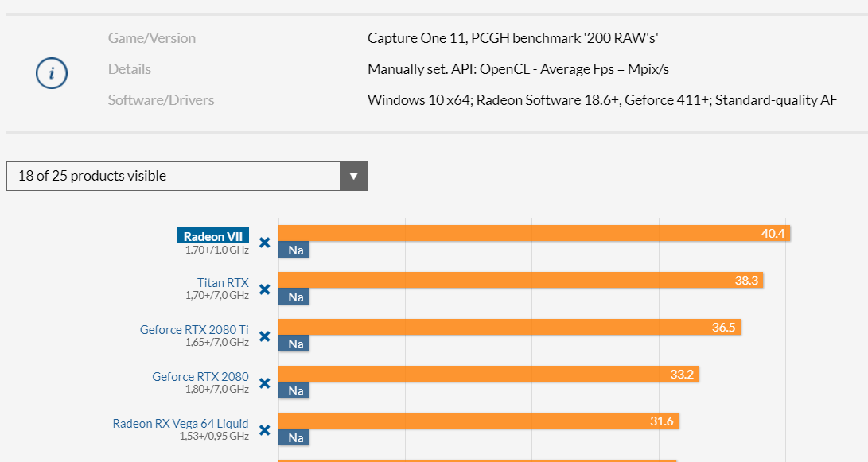
Task: Click the RTX 2080 Ti 36.5 bar
Action: (x=509, y=327)
